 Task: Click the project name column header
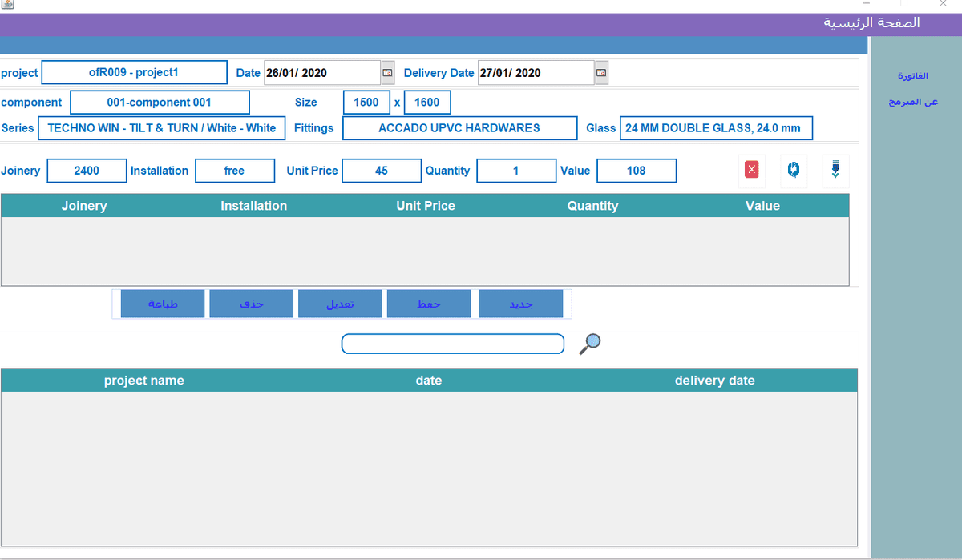[x=144, y=381]
